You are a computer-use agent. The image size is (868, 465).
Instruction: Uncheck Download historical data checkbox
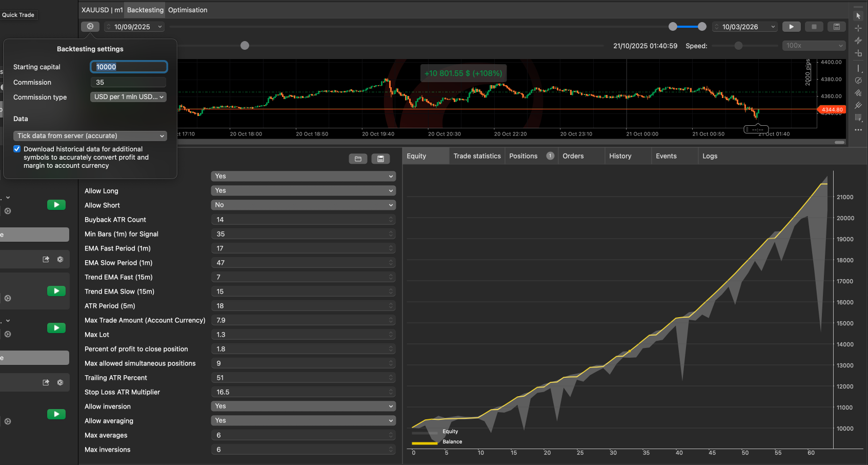coord(17,149)
